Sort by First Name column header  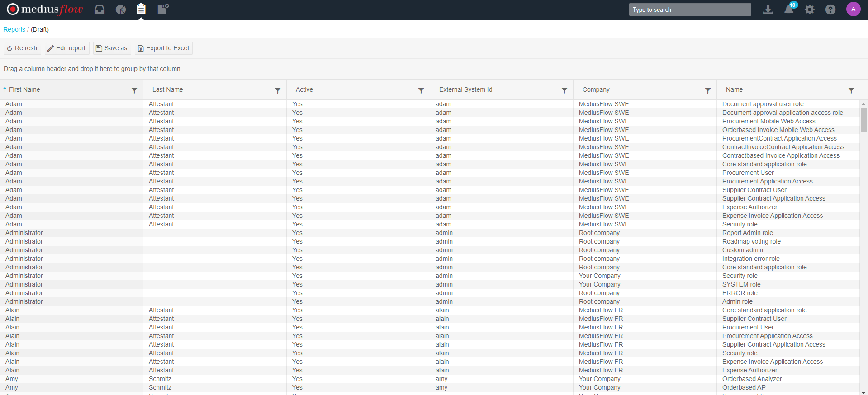(x=24, y=89)
